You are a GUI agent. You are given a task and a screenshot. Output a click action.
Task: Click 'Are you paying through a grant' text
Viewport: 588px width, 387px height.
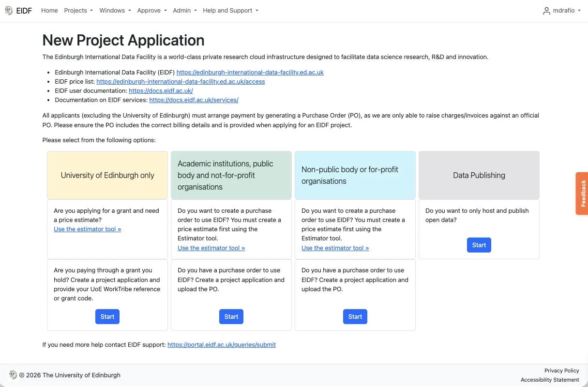coord(107,284)
